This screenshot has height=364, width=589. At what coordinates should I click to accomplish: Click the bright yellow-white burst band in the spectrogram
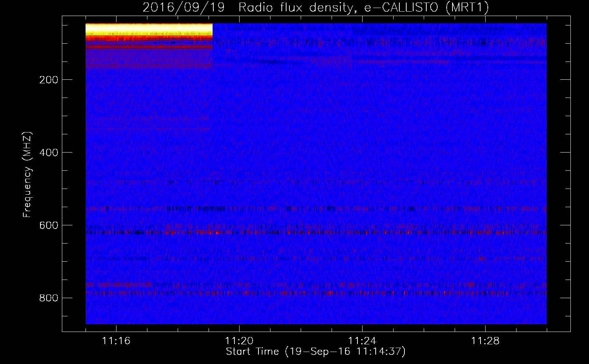pos(149,29)
